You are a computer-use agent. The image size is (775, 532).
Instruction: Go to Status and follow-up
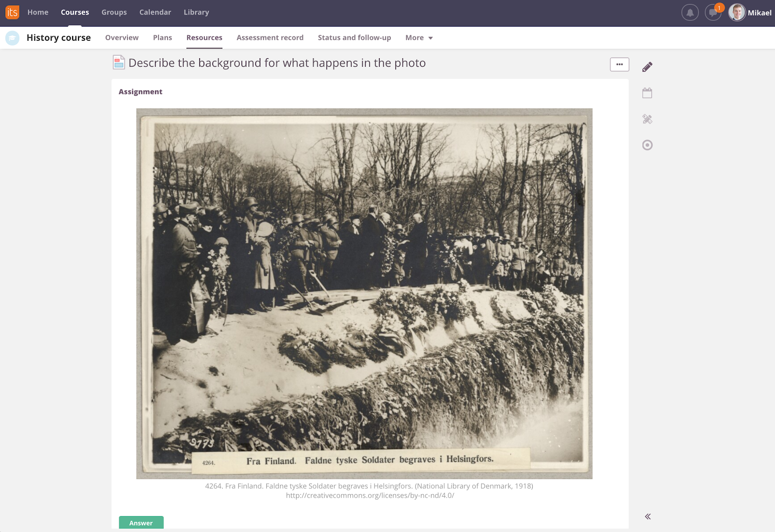tap(355, 38)
